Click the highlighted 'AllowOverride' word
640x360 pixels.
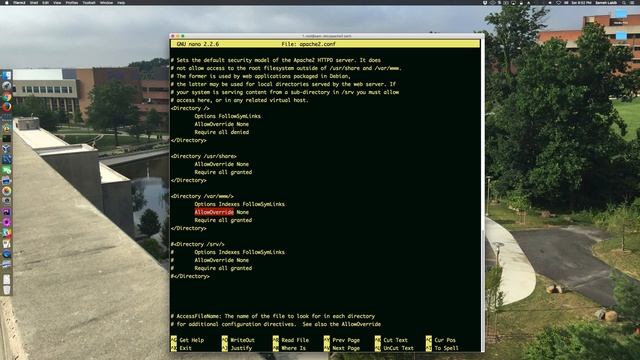pos(214,212)
